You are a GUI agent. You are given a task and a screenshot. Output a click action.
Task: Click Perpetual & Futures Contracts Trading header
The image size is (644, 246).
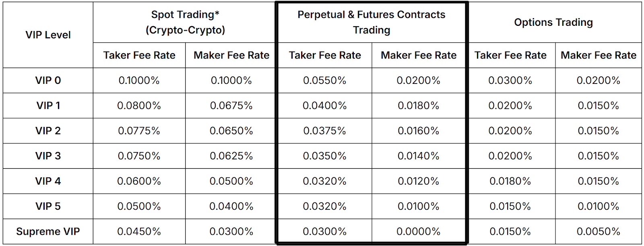tap(372, 22)
